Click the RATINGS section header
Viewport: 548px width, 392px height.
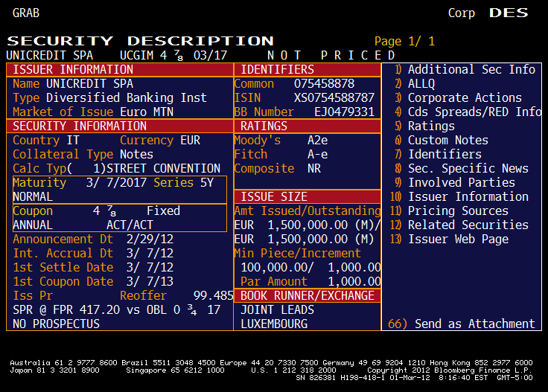pos(308,126)
